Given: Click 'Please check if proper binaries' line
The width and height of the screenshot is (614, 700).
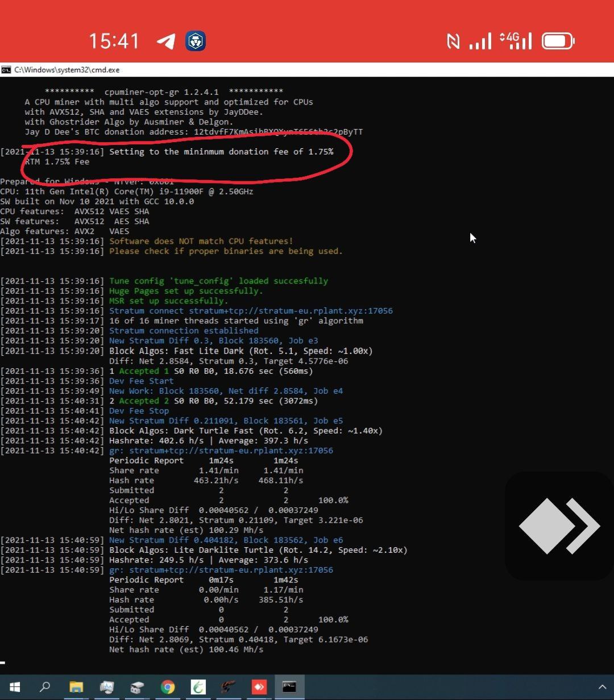Looking at the screenshot, I should click(x=171, y=251).
